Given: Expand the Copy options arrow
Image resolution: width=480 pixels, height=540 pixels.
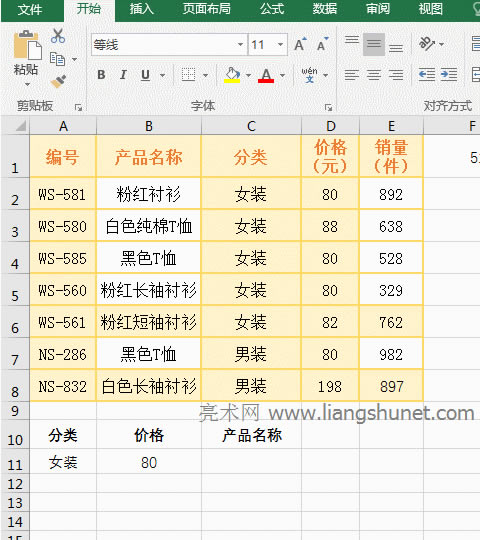Looking at the screenshot, I should 74,59.
